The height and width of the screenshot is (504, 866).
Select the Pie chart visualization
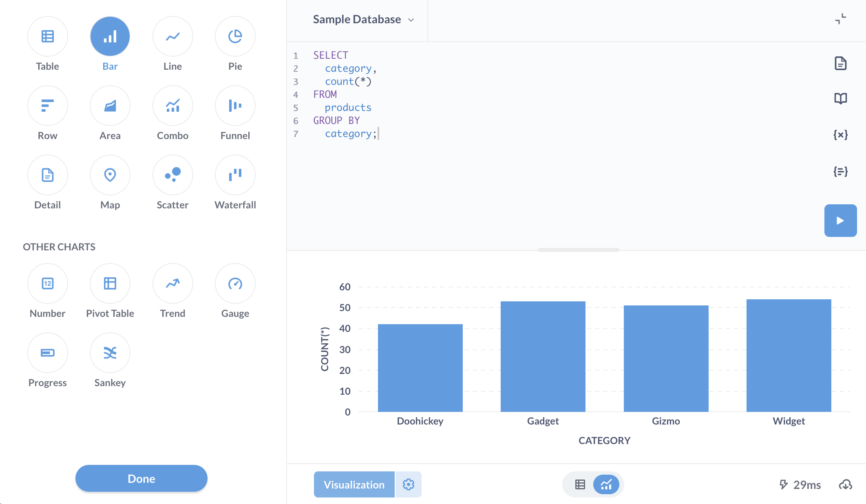[235, 36]
